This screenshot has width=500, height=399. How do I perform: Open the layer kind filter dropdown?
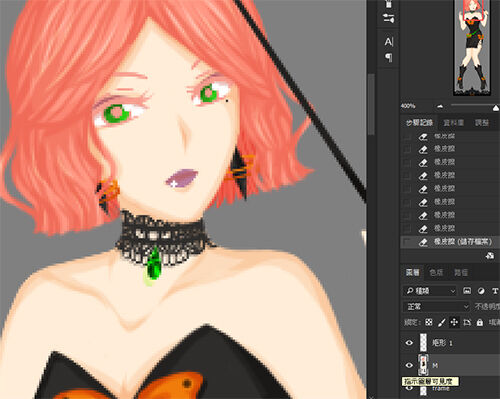pos(430,291)
